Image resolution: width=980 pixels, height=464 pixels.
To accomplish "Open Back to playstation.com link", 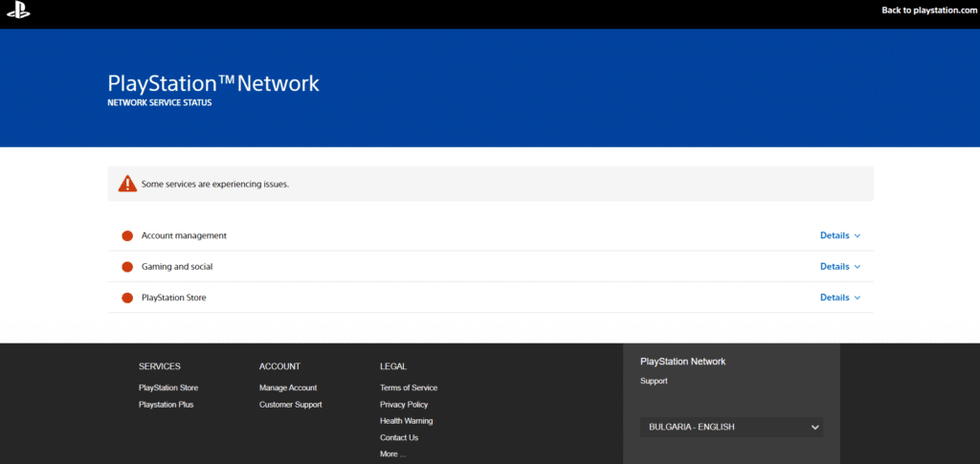I will (928, 10).
